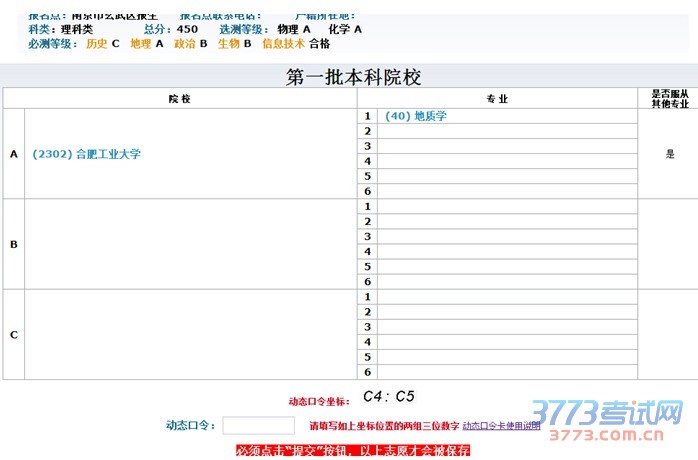
Task: Select major slot 6 of school A
Action: pos(507,191)
